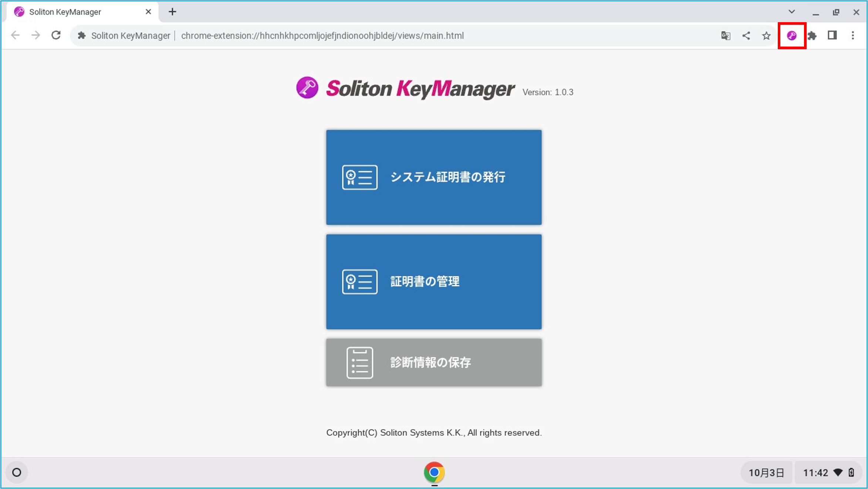Click the checklist icon in 診断情報の保存
This screenshot has width=868, height=489.
pyautogui.click(x=360, y=363)
